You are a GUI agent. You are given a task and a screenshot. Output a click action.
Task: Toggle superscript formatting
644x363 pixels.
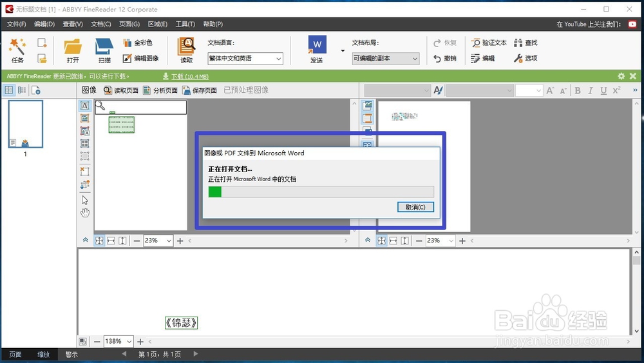(x=616, y=90)
